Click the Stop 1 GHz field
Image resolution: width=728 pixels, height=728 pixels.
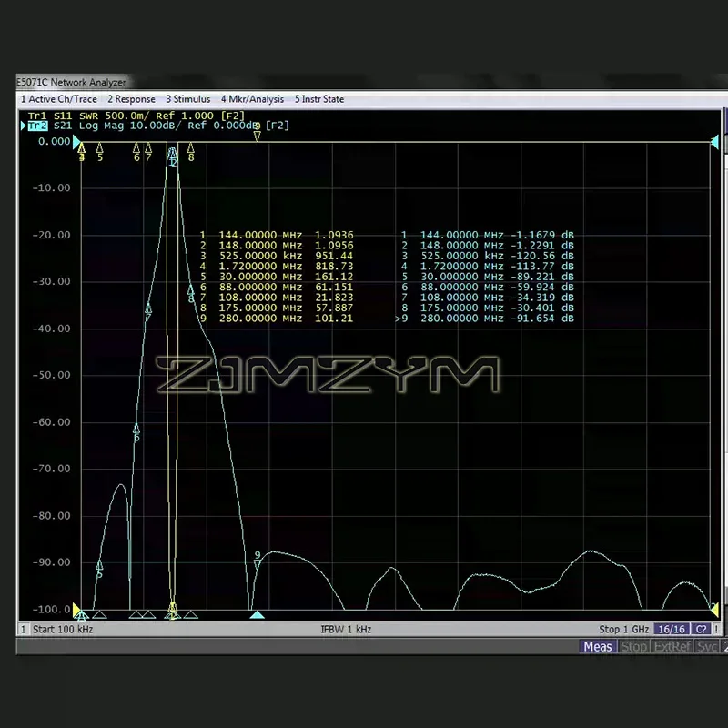pyautogui.click(x=623, y=629)
